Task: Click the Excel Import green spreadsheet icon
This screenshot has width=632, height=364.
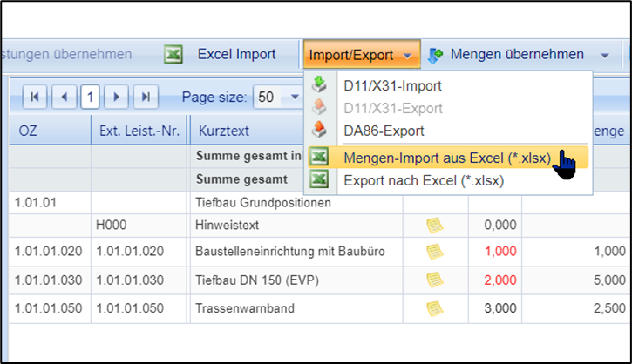Action: pyautogui.click(x=174, y=55)
